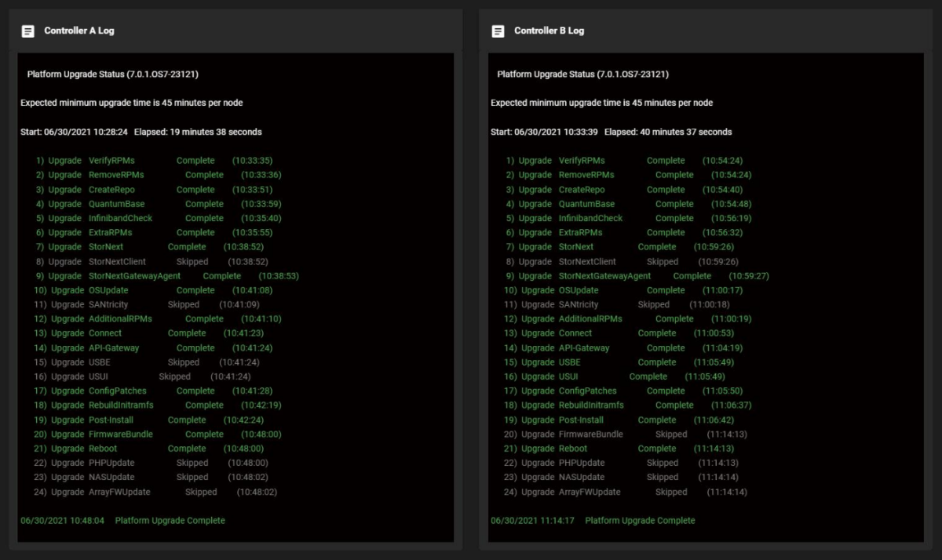The height and width of the screenshot is (560, 942).
Task: Click the Controller B Log document icon
Action: [x=498, y=31]
